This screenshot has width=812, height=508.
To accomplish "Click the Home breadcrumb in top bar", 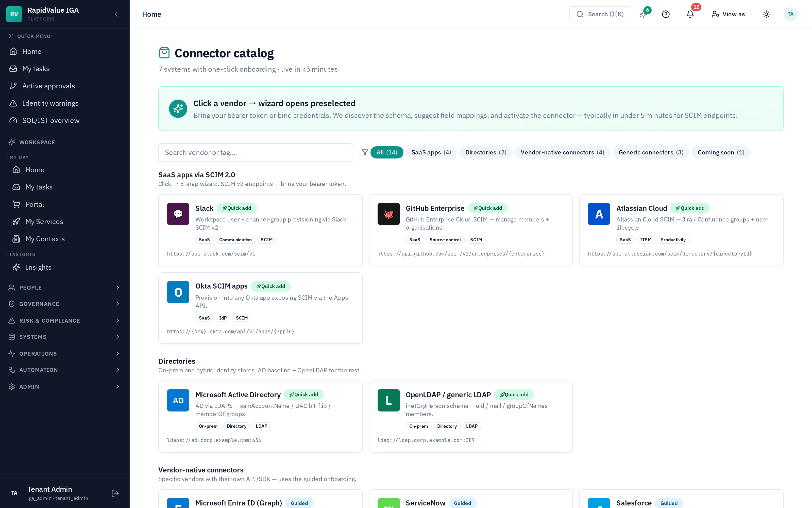I will (x=152, y=14).
